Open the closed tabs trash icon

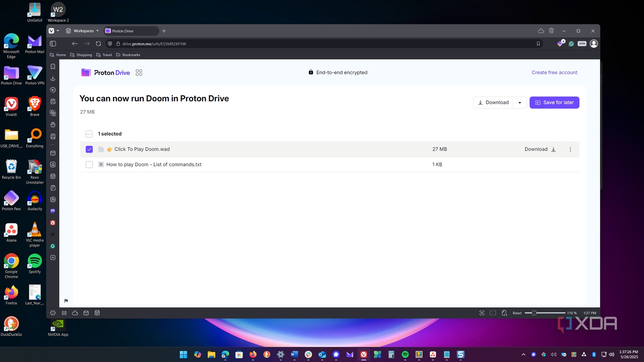pyautogui.click(x=551, y=31)
